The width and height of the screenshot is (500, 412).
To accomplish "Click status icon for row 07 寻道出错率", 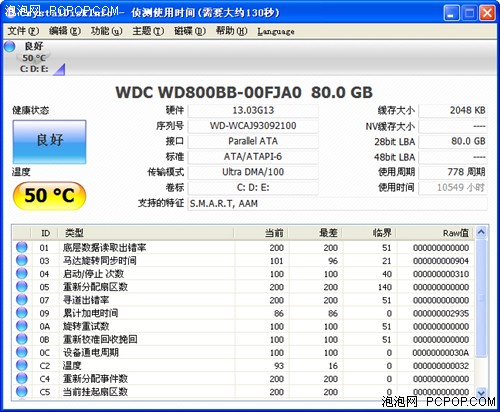I will point(22,300).
